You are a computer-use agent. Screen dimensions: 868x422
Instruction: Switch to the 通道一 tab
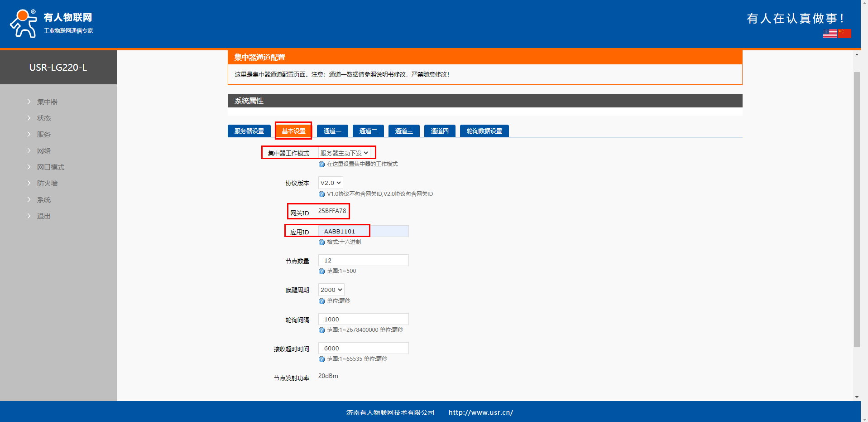tap(332, 131)
